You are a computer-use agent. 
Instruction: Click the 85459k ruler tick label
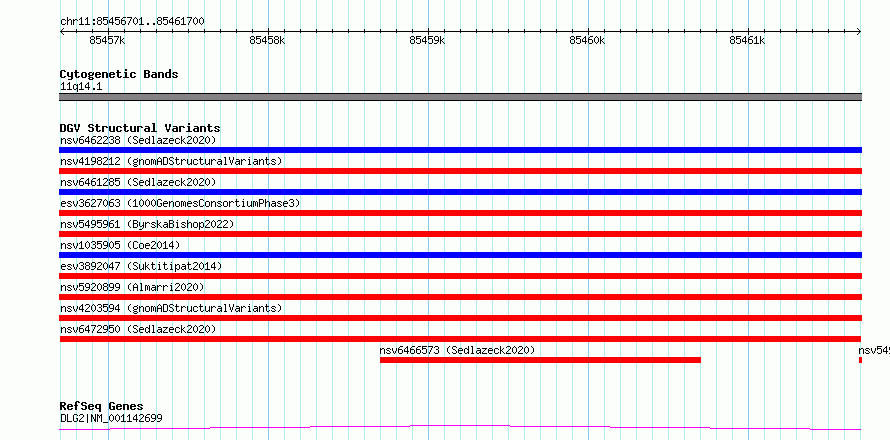[427, 40]
